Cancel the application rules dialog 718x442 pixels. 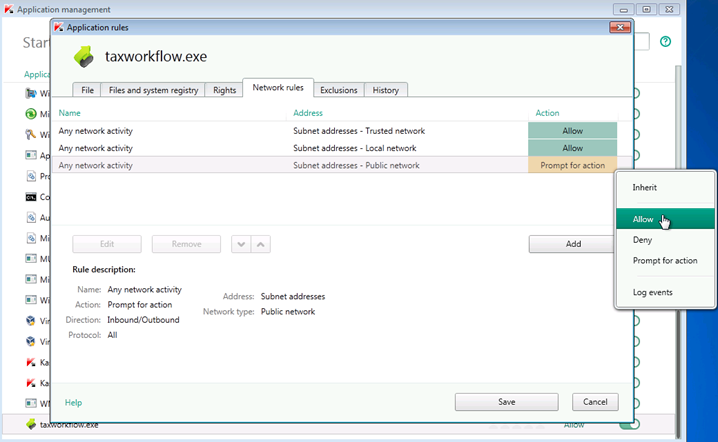tap(595, 402)
